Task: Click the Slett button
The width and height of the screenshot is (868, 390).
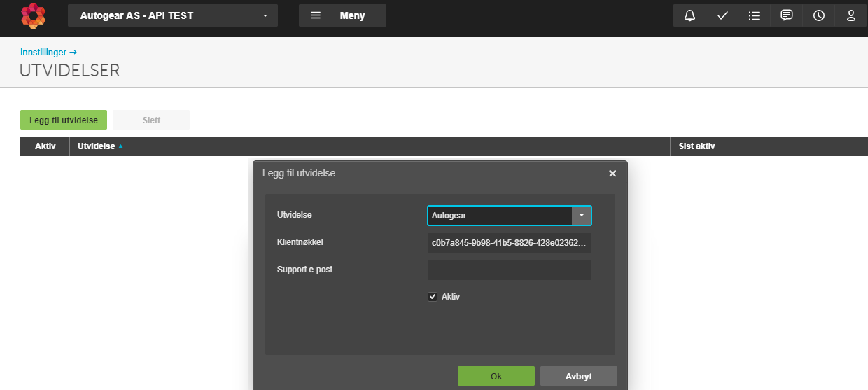Action: coord(151,120)
